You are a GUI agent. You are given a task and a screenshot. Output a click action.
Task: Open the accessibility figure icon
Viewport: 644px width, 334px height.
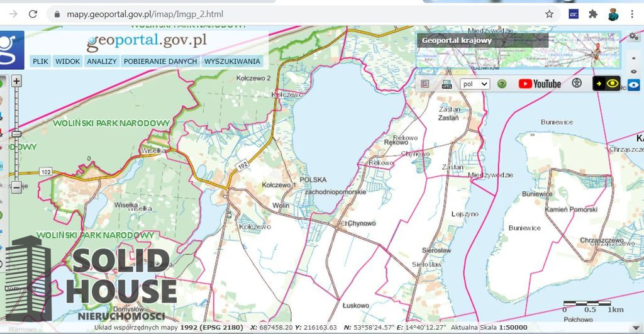(x=577, y=83)
